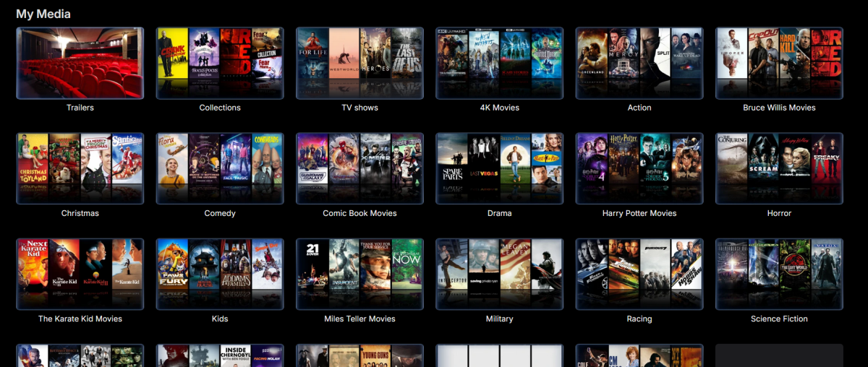Screen dimensions: 868x367
Task: Select the "Racing" text label
Action: (639, 319)
